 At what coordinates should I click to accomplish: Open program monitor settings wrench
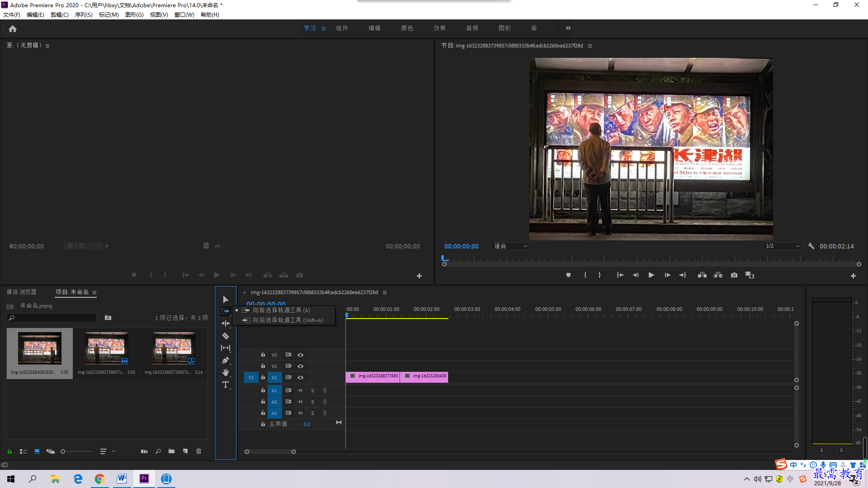811,246
